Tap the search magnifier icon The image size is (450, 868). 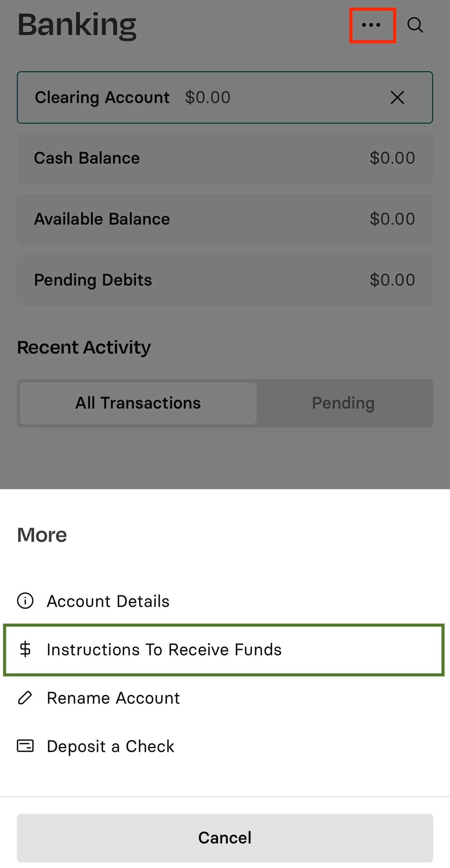point(415,25)
